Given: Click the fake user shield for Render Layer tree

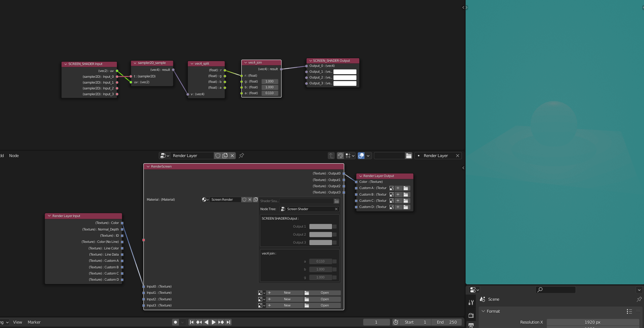Looking at the screenshot, I should [x=218, y=156].
